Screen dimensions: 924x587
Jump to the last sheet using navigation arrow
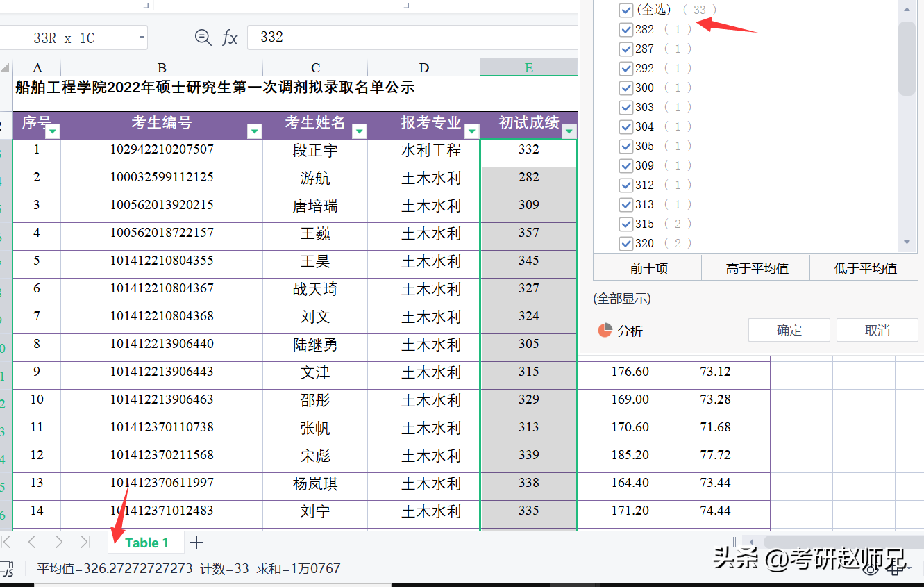point(85,542)
